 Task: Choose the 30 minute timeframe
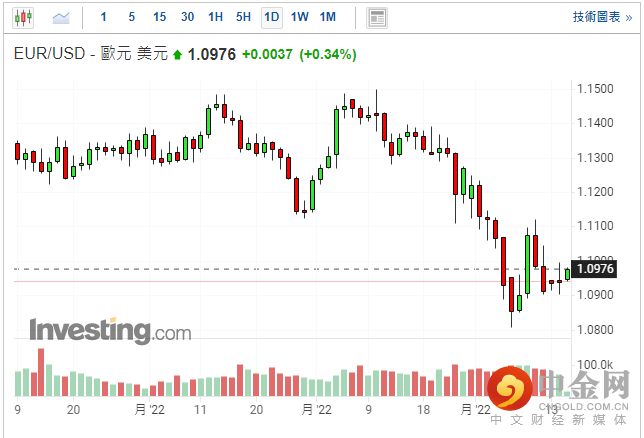187,17
